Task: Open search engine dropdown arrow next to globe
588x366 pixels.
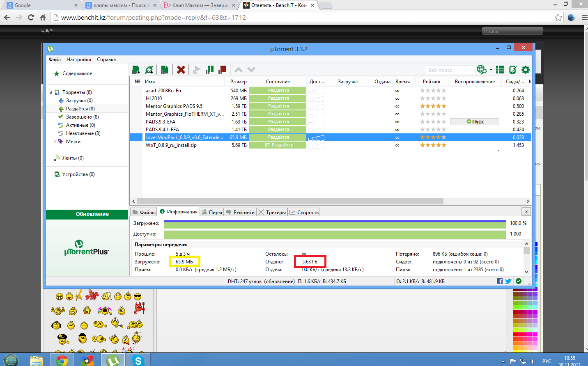Action: tap(491, 70)
